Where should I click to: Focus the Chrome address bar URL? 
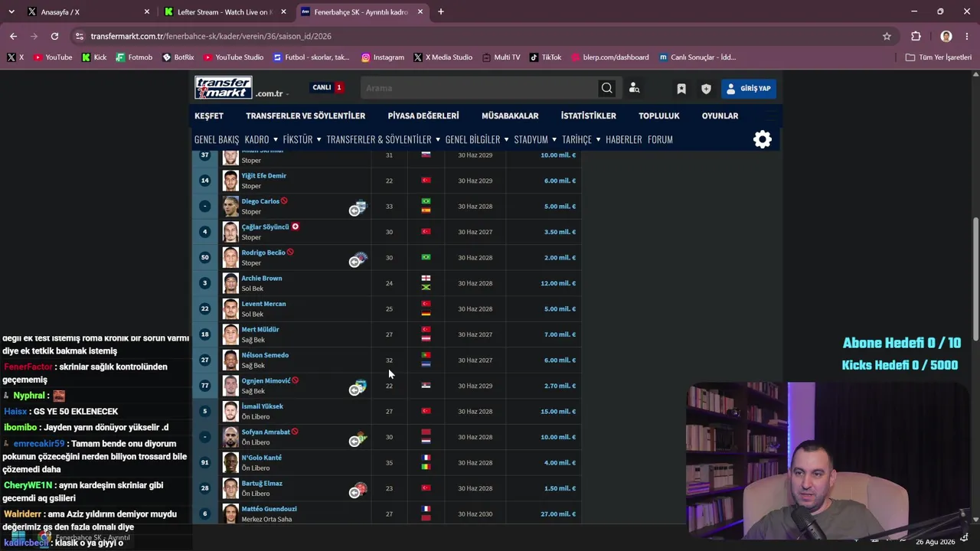point(211,36)
